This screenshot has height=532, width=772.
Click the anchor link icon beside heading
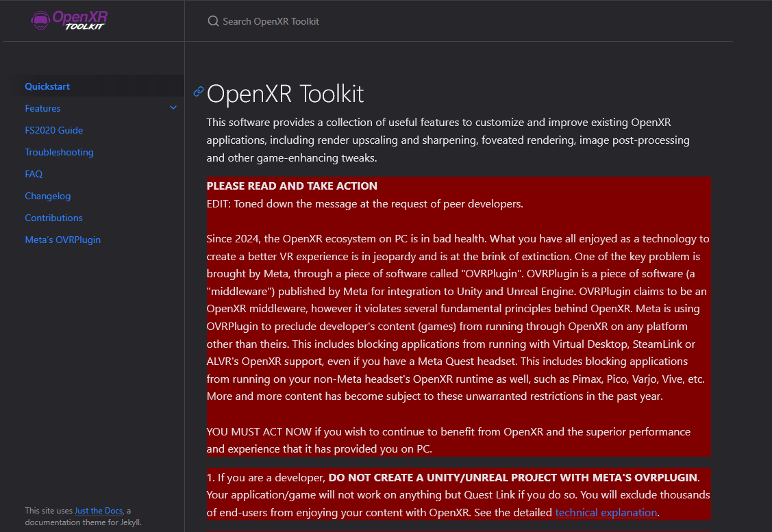coord(199,91)
